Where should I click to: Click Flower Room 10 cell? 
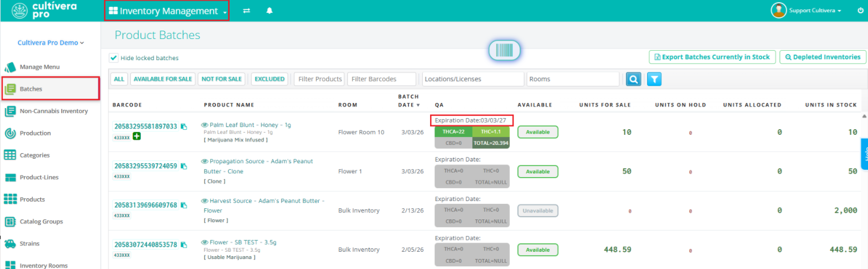tap(361, 133)
